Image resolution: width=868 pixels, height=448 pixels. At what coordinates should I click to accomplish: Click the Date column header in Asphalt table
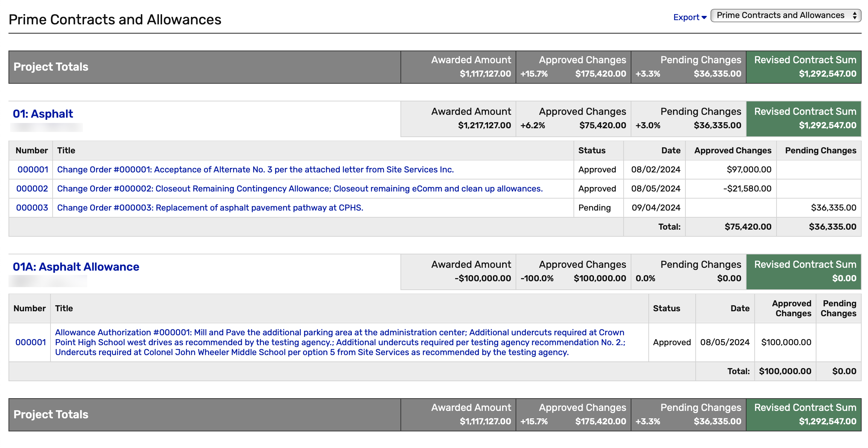pyautogui.click(x=671, y=151)
